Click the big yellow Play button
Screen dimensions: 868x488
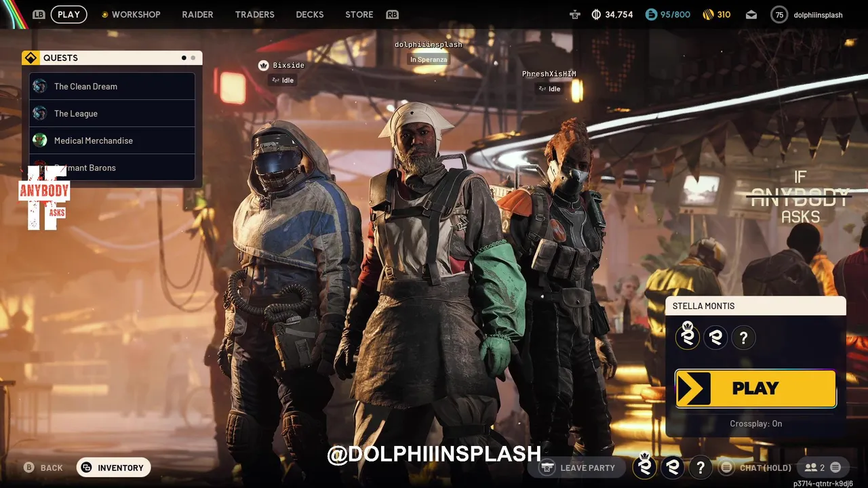click(x=755, y=388)
